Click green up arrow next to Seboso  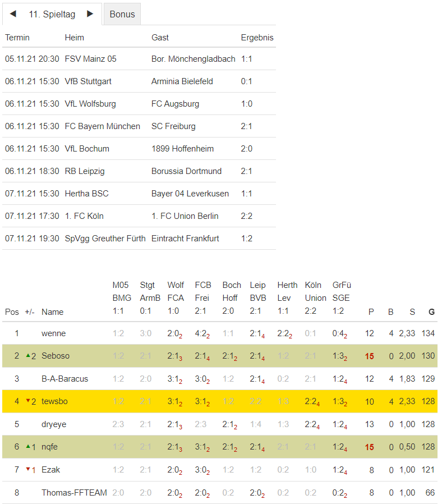pyautogui.click(x=28, y=355)
